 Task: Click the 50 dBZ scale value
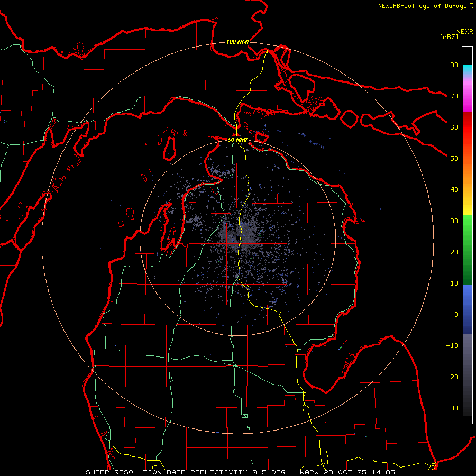tap(454, 159)
